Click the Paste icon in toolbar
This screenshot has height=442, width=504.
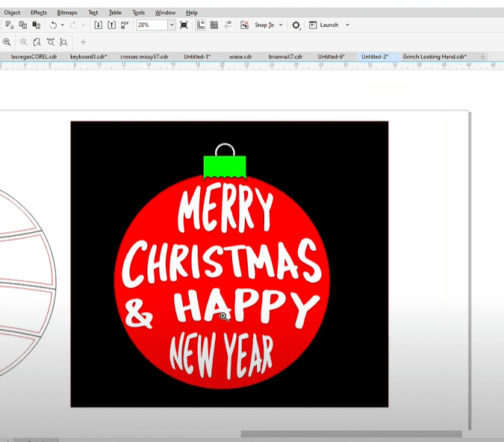(x=37, y=25)
